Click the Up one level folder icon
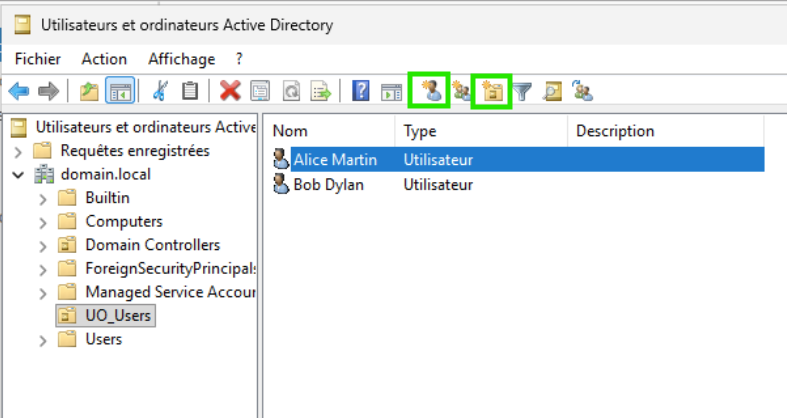This screenshot has height=418, width=787. point(90,92)
